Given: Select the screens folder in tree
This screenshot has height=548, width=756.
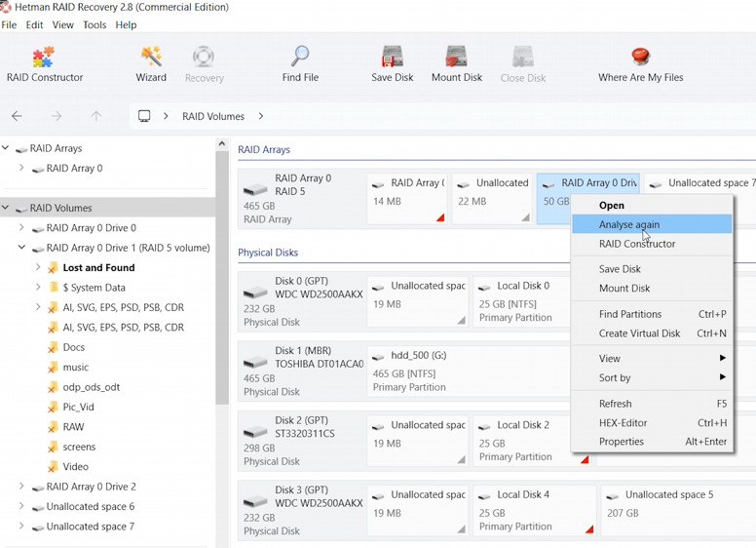Looking at the screenshot, I should click(79, 447).
